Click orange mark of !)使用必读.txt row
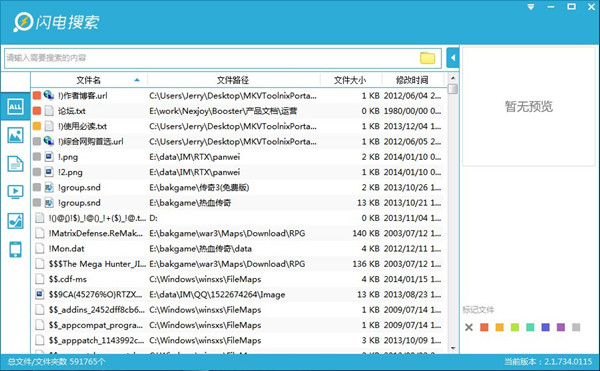The image size is (600, 371). [x=37, y=126]
